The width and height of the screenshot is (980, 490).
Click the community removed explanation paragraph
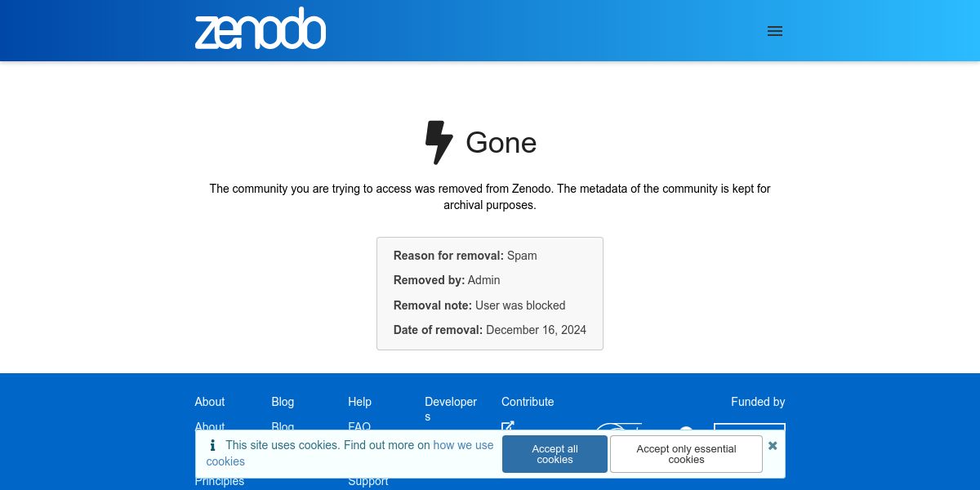point(490,197)
